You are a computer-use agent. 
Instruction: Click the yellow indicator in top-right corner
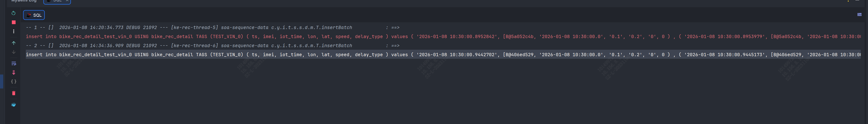click(848, 1)
